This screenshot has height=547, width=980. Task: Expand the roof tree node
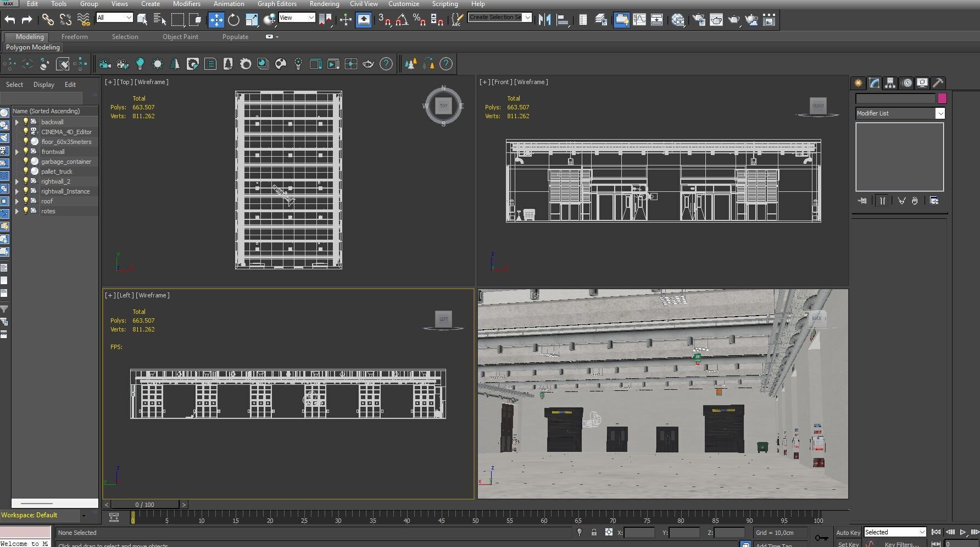coord(16,201)
